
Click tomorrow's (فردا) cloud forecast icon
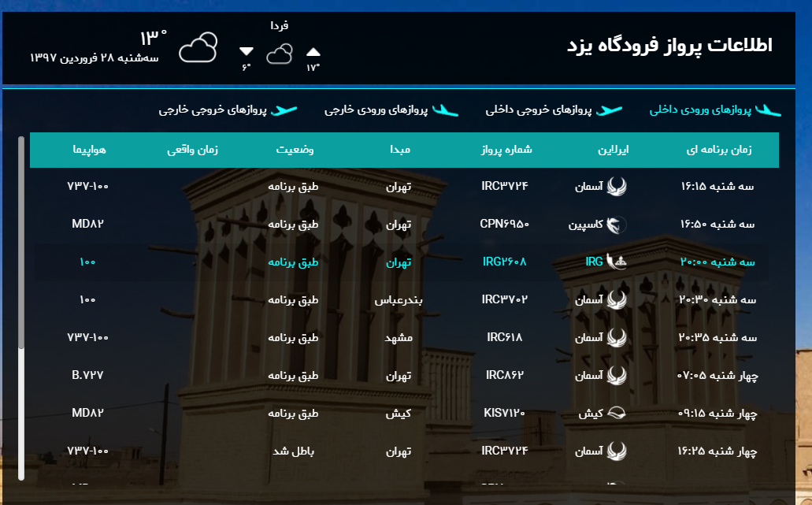point(280,54)
